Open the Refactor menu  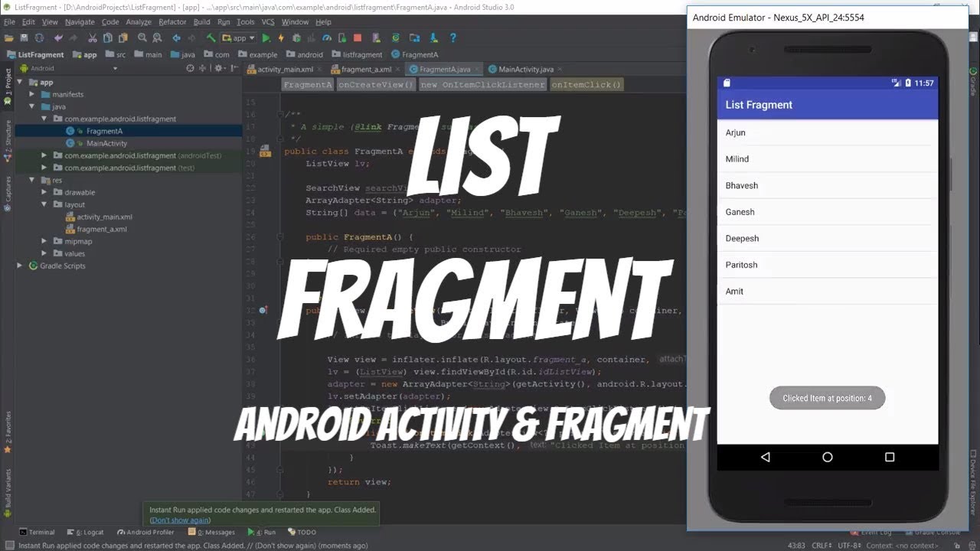point(172,22)
